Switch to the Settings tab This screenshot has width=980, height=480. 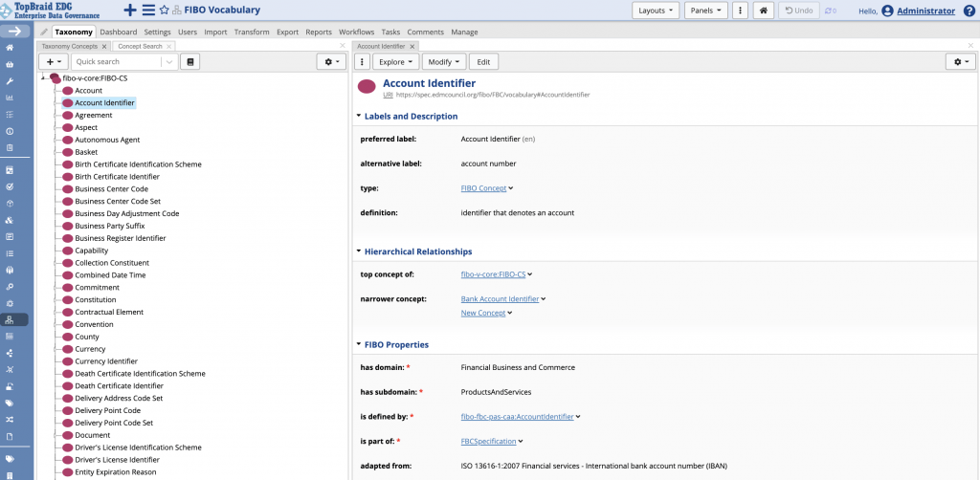(158, 32)
